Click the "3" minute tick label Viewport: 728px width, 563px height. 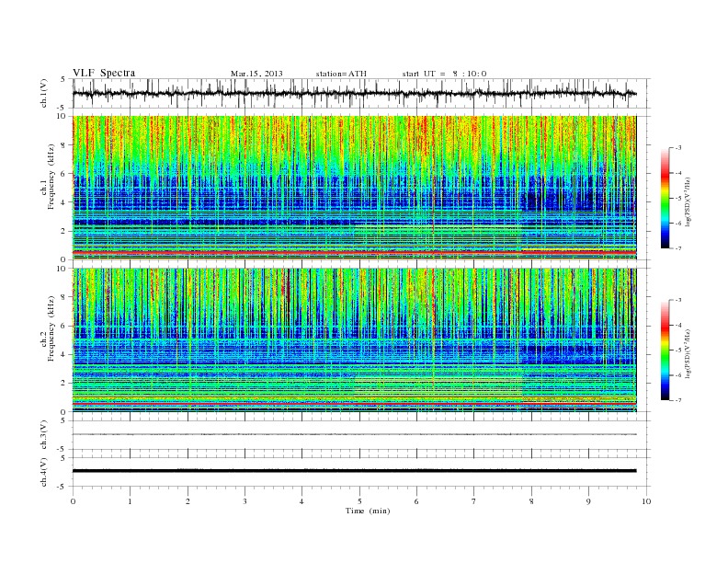coord(245,501)
